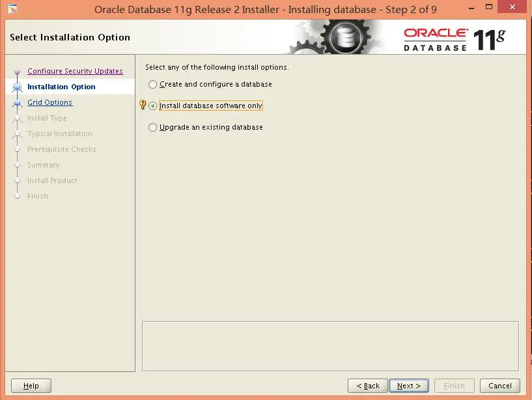Image resolution: width=532 pixels, height=400 pixels.
Task: Click the Install Product step label
Action: coord(52,180)
